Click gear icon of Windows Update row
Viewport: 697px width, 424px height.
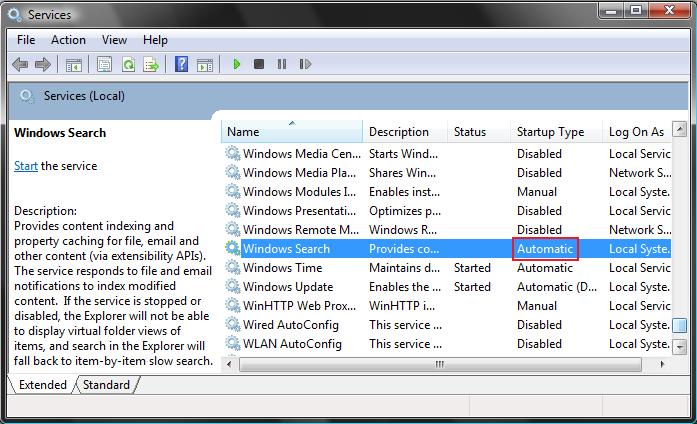(x=232, y=287)
